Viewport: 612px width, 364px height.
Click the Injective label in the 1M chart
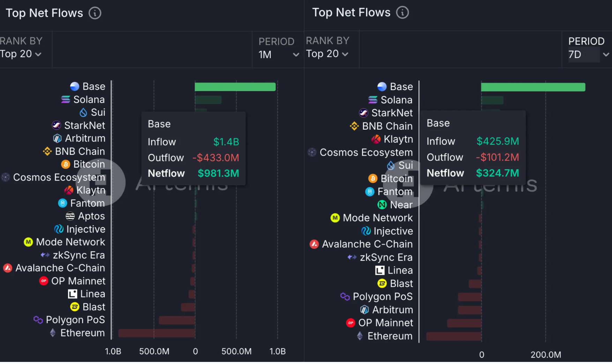coord(85,229)
